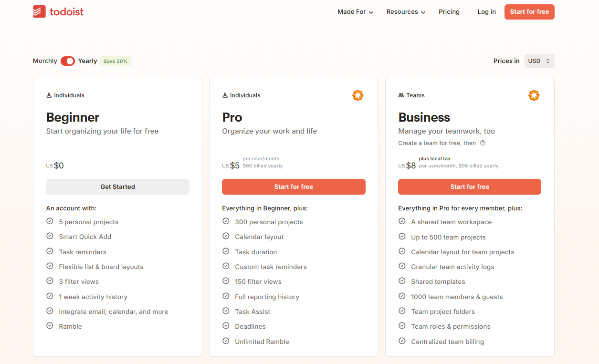Click "Full reporting history" feature text
The width and height of the screenshot is (599, 364).
pos(267,297)
